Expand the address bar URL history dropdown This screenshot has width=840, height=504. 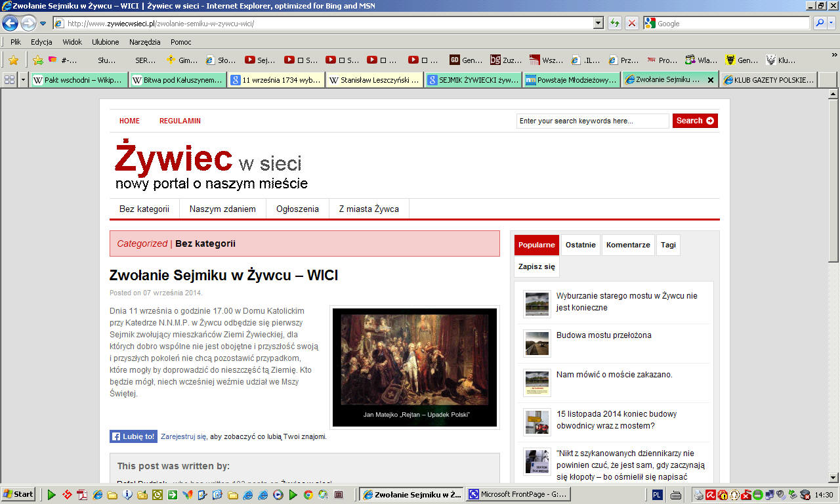coord(598,23)
